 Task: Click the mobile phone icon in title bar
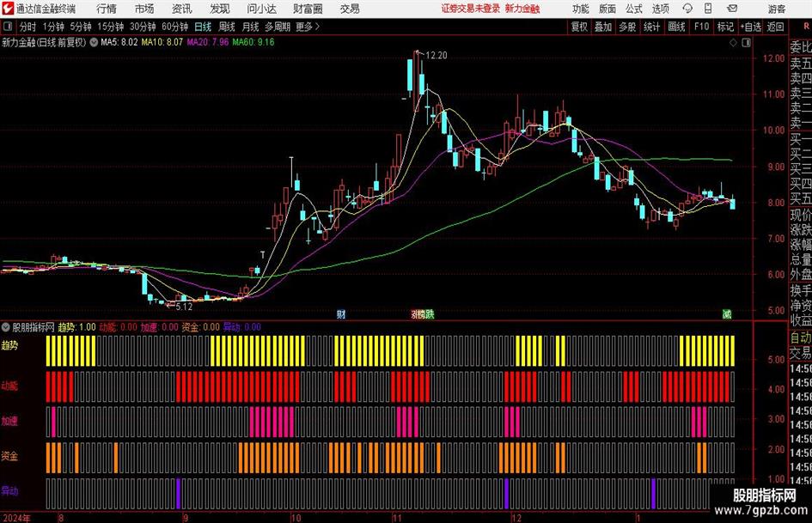pyautogui.click(x=708, y=9)
